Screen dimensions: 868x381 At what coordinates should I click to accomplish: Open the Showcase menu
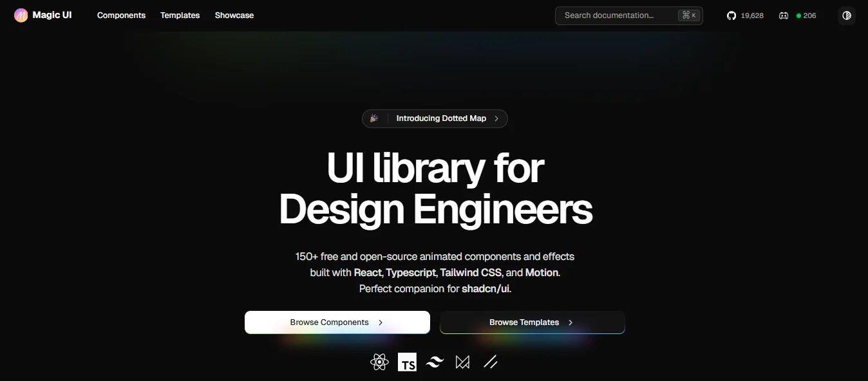234,15
